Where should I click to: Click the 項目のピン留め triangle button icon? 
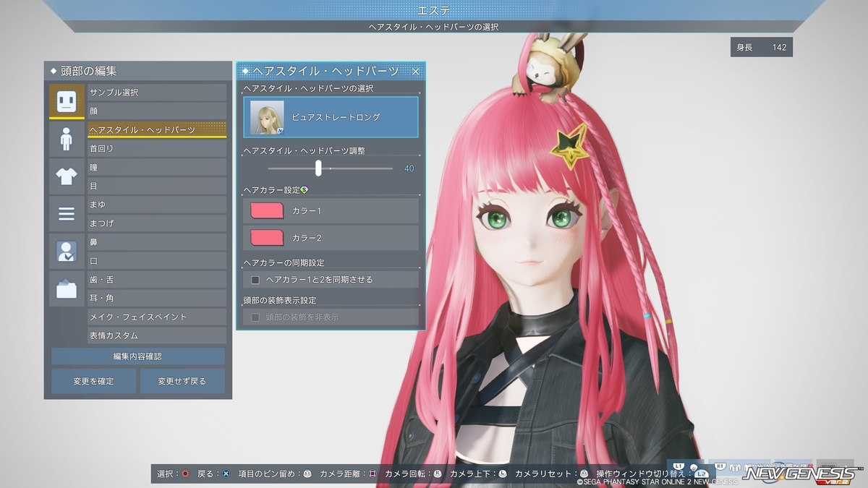tap(307, 474)
